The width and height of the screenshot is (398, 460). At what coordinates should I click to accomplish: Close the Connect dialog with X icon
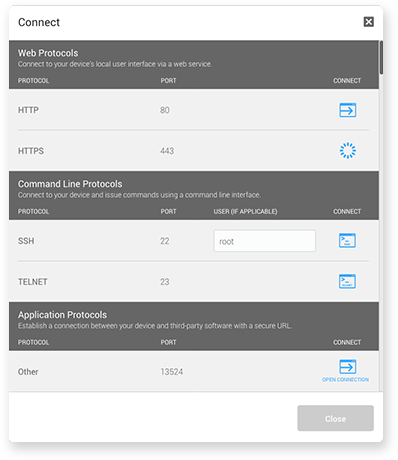tap(368, 22)
